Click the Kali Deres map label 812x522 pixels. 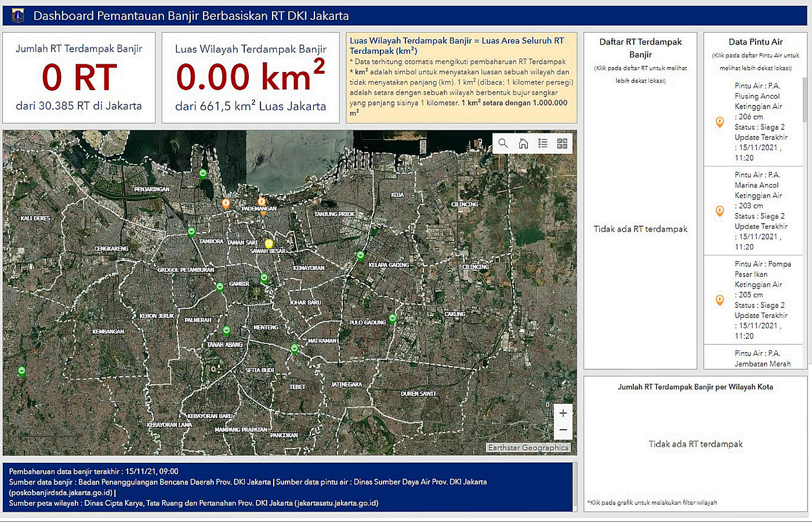coord(35,218)
